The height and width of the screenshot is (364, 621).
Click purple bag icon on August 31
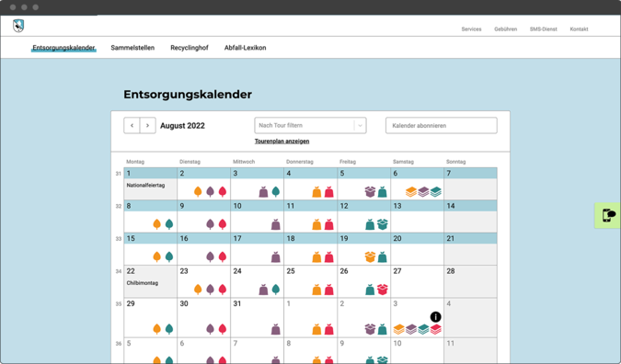click(276, 329)
